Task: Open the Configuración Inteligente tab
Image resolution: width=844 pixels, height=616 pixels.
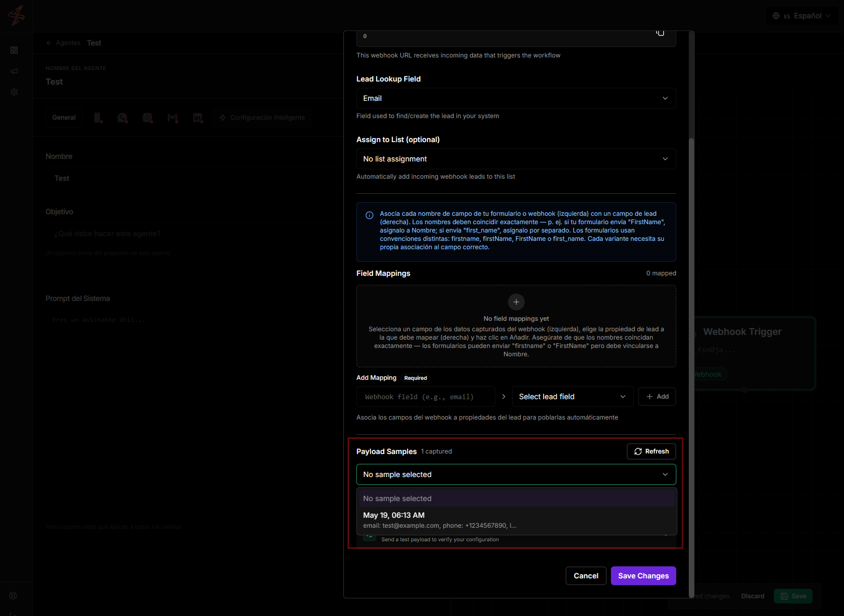Action: click(x=262, y=118)
